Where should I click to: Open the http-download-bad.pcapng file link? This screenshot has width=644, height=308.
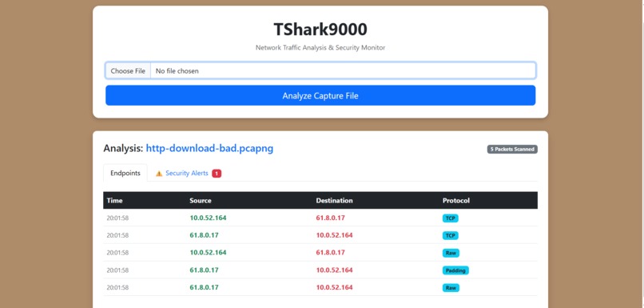pyautogui.click(x=209, y=149)
